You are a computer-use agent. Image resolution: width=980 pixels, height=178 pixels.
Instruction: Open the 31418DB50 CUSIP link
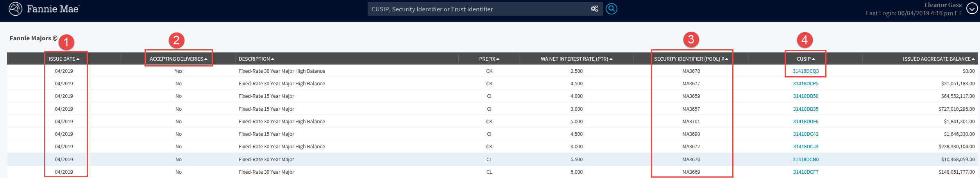coord(805,96)
